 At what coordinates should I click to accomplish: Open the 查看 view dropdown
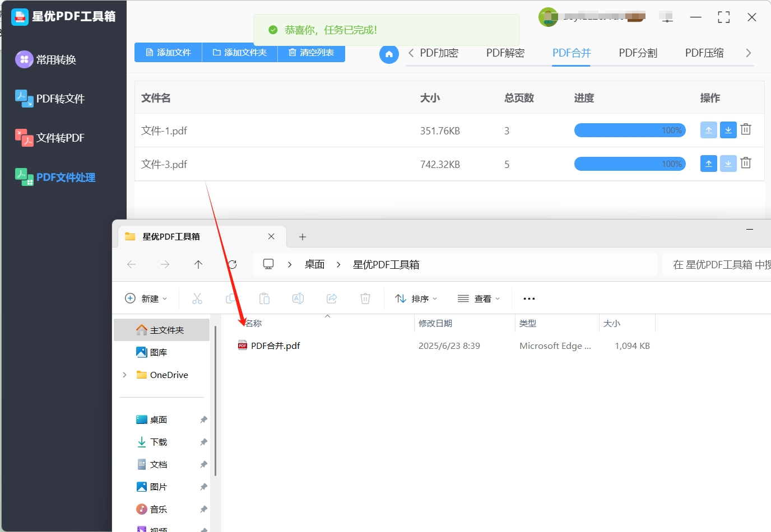[x=479, y=298]
